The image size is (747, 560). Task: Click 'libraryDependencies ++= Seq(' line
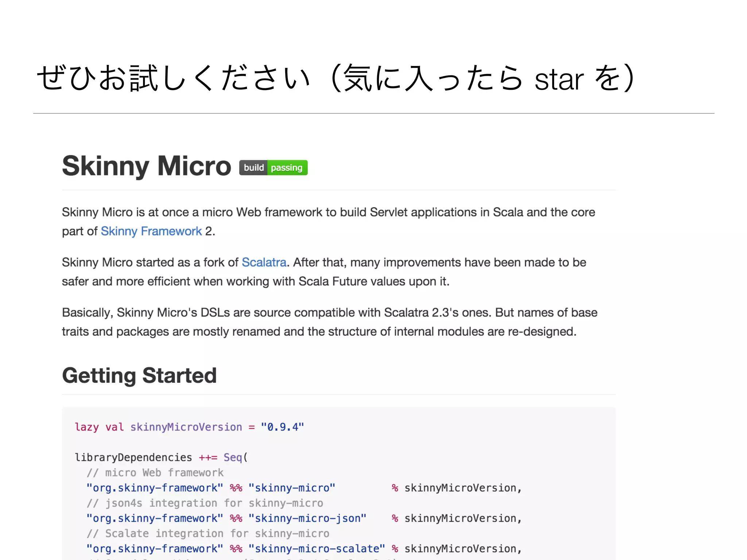pyautogui.click(x=161, y=457)
